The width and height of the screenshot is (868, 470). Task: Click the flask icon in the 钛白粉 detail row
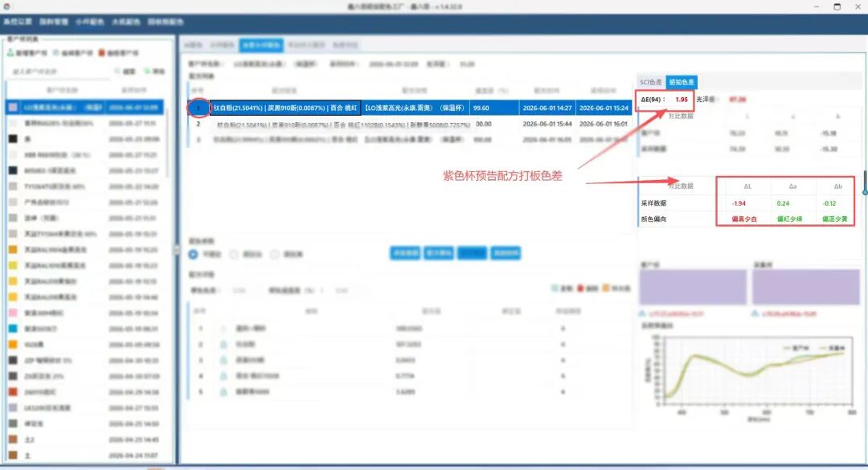click(x=223, y=345)
